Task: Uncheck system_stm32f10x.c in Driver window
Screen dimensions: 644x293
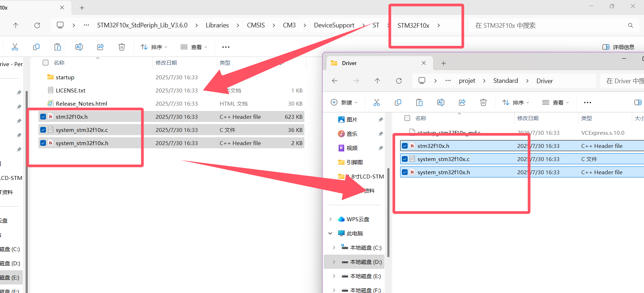Action: (405, 159)
